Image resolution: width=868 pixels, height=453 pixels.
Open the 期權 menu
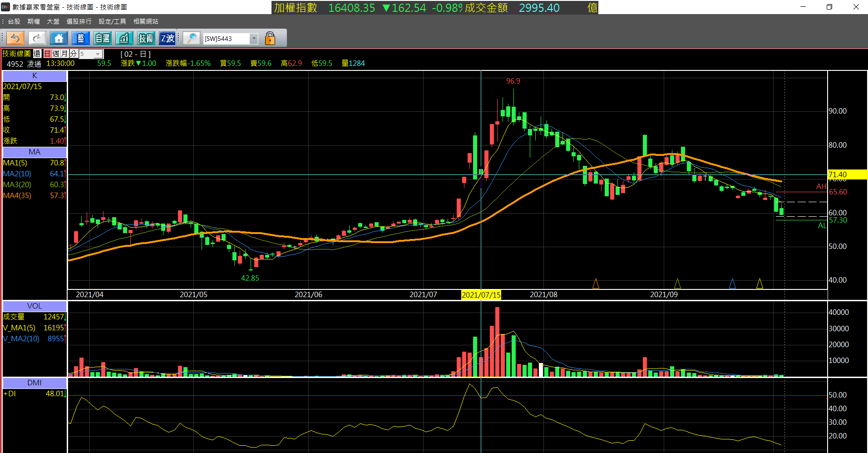[34, 21]
